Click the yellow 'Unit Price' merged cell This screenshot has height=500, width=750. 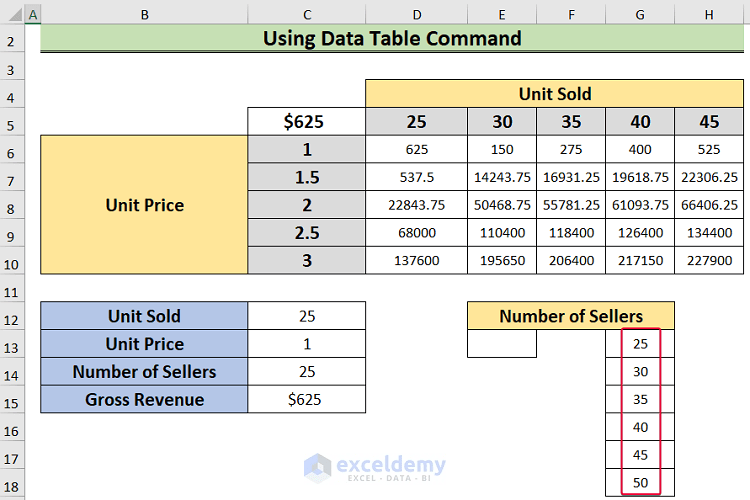click(144, 205)
